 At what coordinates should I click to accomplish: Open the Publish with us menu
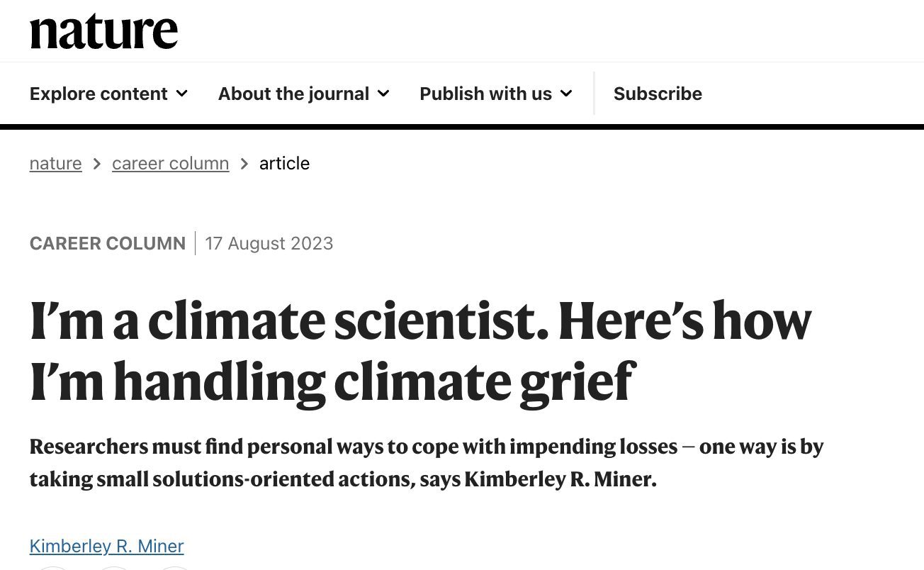click(x=485, y=94)
